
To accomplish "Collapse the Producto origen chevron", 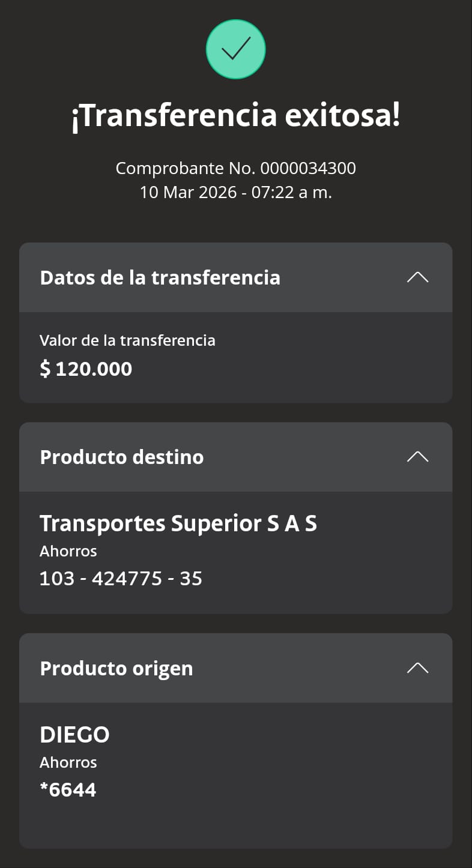I will pyautogui.click(x=417, y=668).
